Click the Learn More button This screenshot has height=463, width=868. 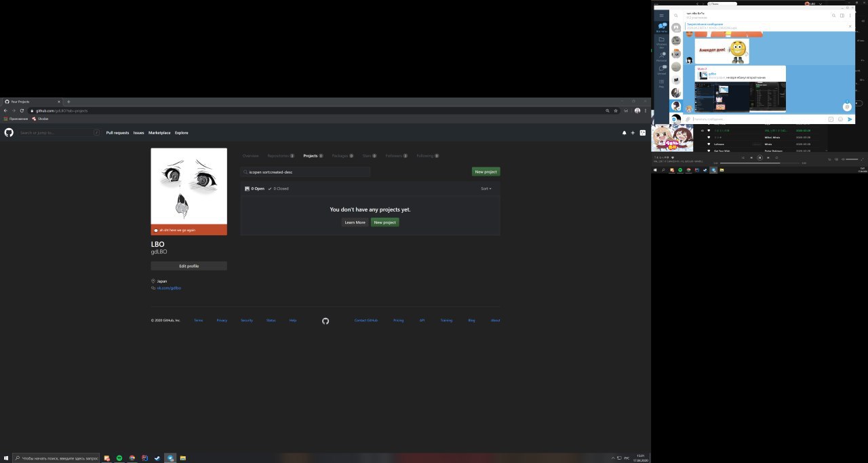(355, 222)
